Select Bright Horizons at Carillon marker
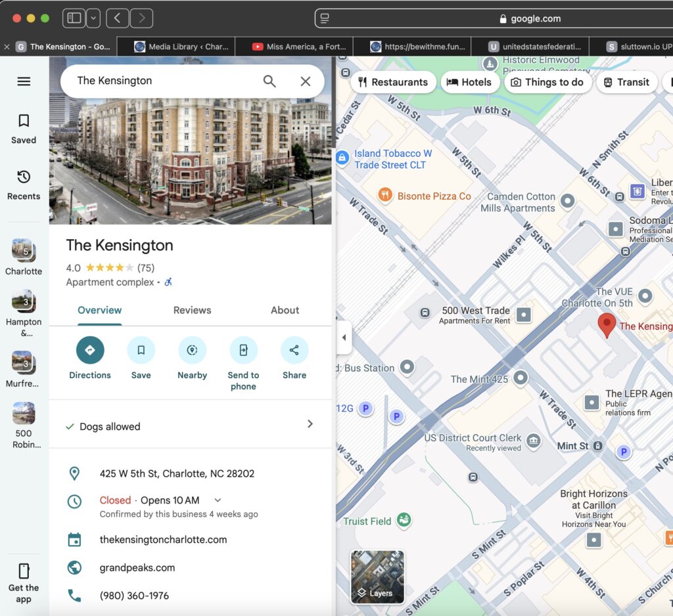673x616 pixels. pyautogui.click(x=593, y=540)
